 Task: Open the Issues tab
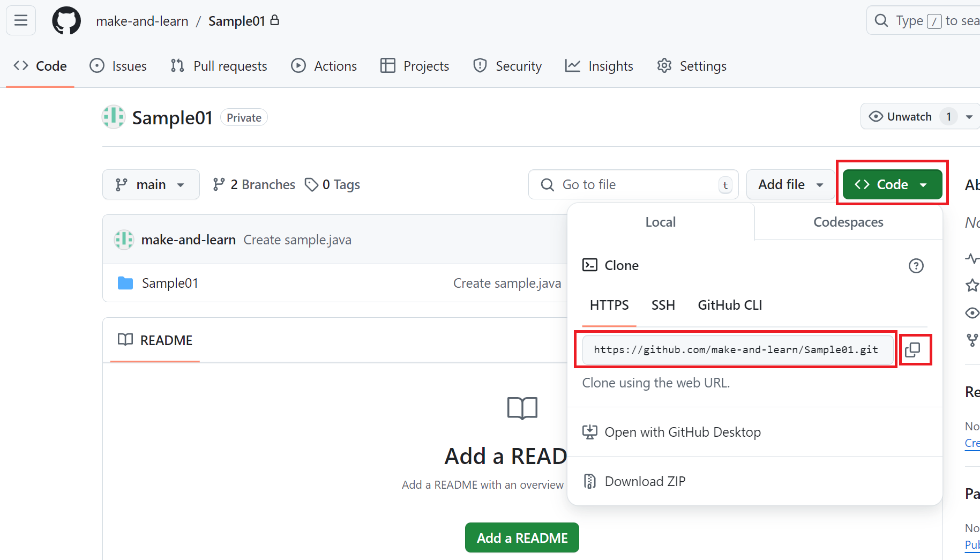click(x=118, y=66)
